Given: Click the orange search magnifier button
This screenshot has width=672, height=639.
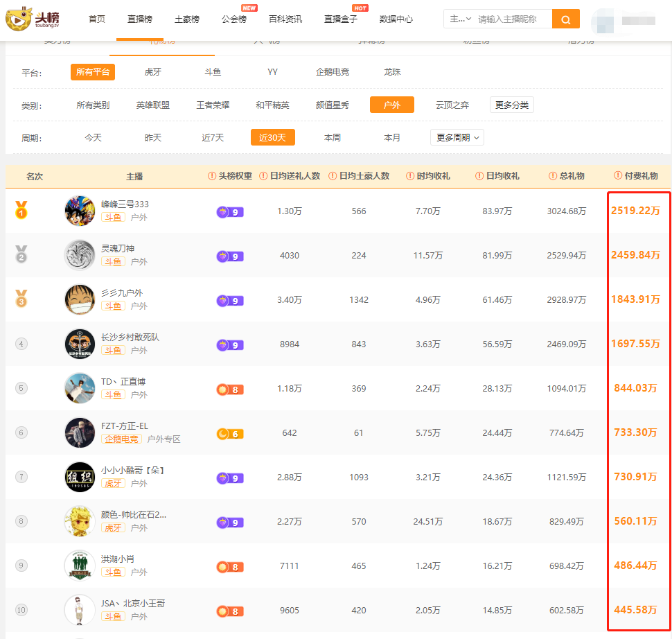Looking at the screenshot, I should [x=565, y=19].
